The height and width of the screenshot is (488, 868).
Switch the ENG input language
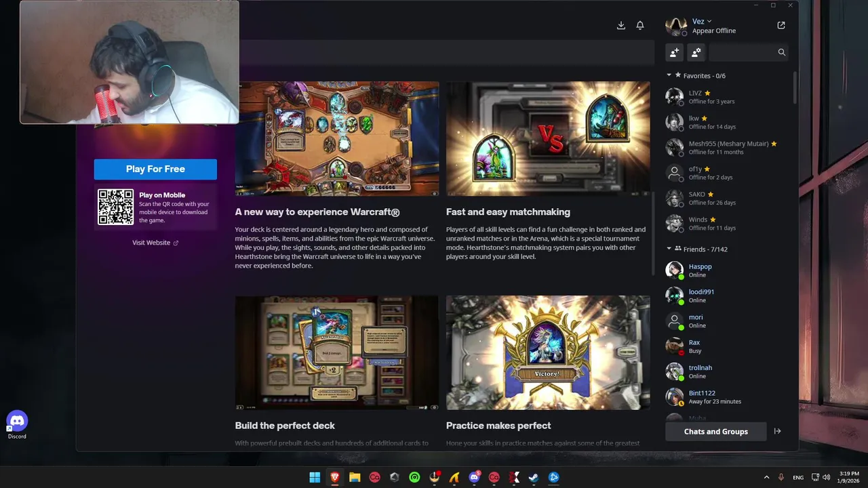[x=798, y=477]
